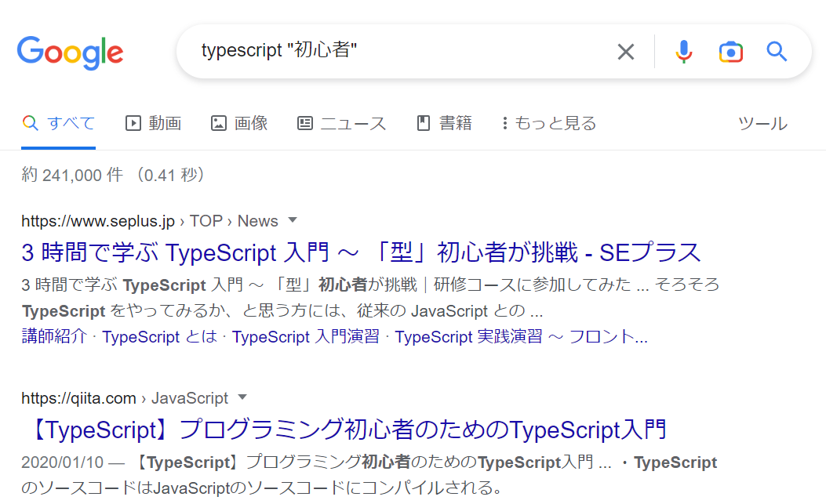The height and width of the screenshot is (504, 826).
Task: Select the 書籍 tab book icon
Action: (423, 122)
